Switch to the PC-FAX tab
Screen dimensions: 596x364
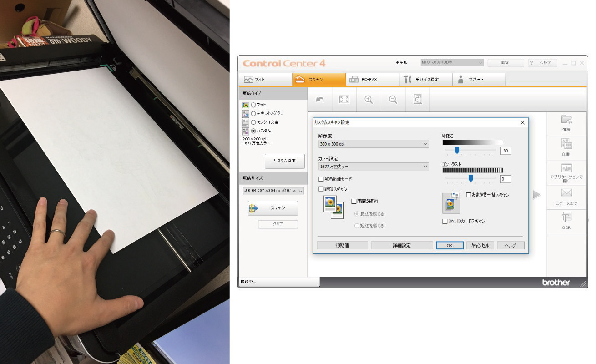(373, 80)
